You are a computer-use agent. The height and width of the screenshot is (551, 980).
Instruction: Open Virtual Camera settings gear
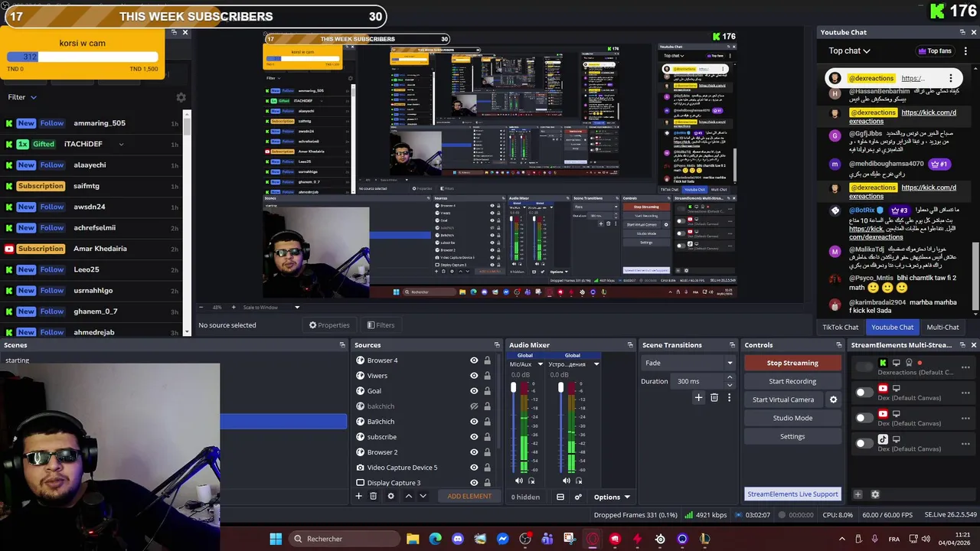[833, 399]
